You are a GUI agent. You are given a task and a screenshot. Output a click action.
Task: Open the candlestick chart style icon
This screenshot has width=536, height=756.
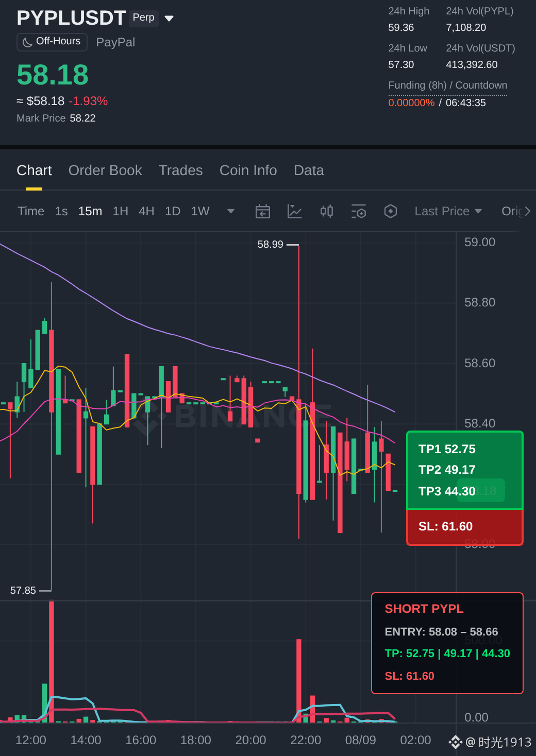coord(327,211)
